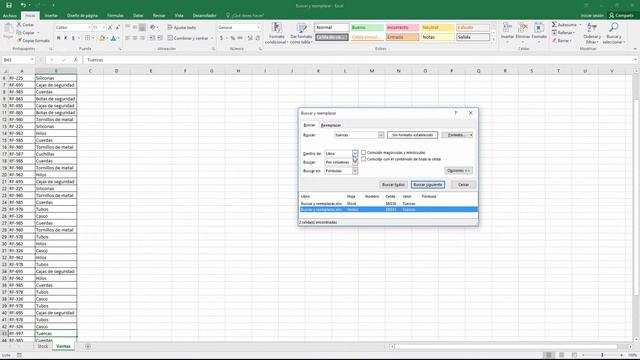Open Dar formato como tabla
The height and width of the screenshot is (360, 640).
(x=301, y=33)
